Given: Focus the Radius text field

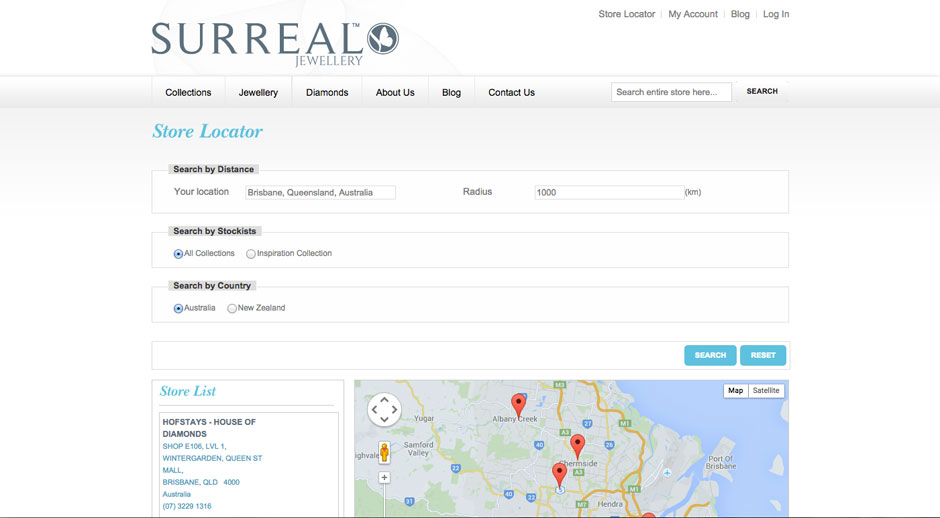Looking at the screenshot, I should click(x=608, y=192).
